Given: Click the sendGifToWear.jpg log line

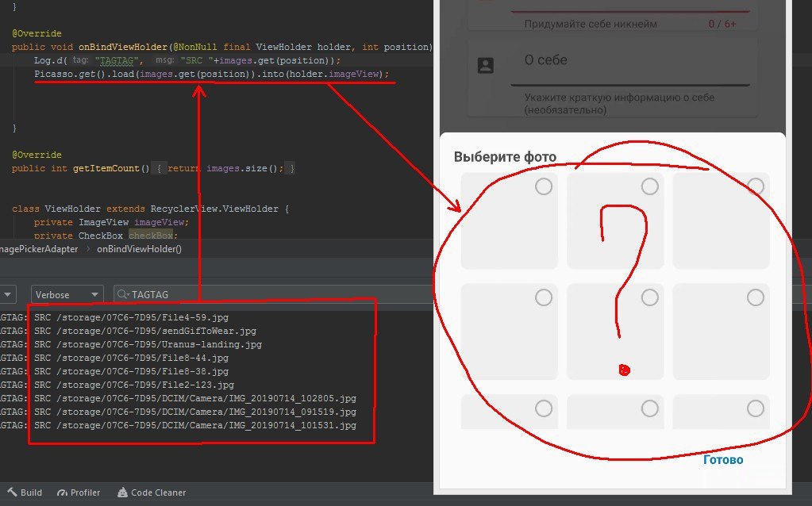Looking at the screenshot, I should [x=129, y=331].
